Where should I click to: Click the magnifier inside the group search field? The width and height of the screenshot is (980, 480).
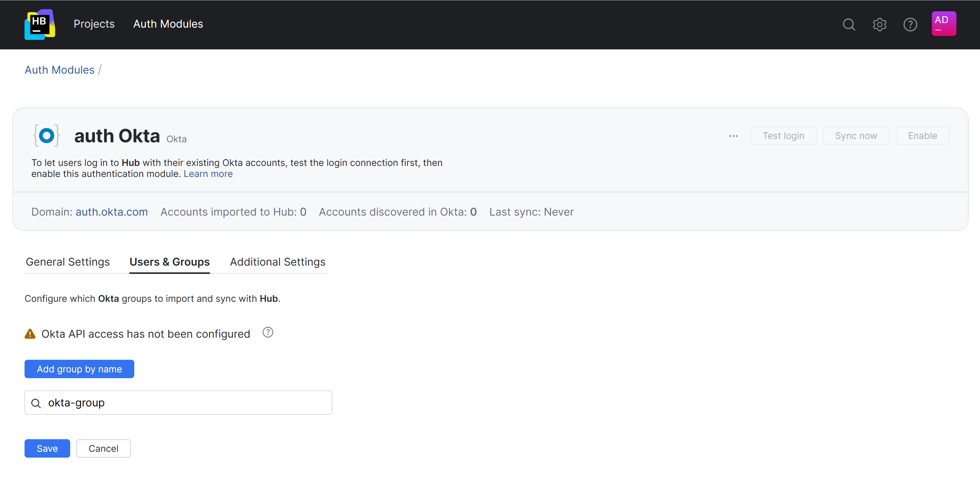tap(36, 402)
